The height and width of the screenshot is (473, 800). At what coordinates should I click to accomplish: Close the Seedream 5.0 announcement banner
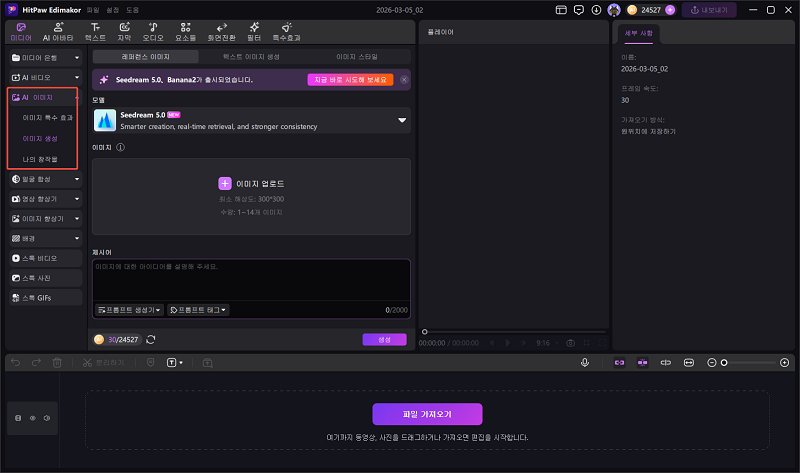click(404, 80)
